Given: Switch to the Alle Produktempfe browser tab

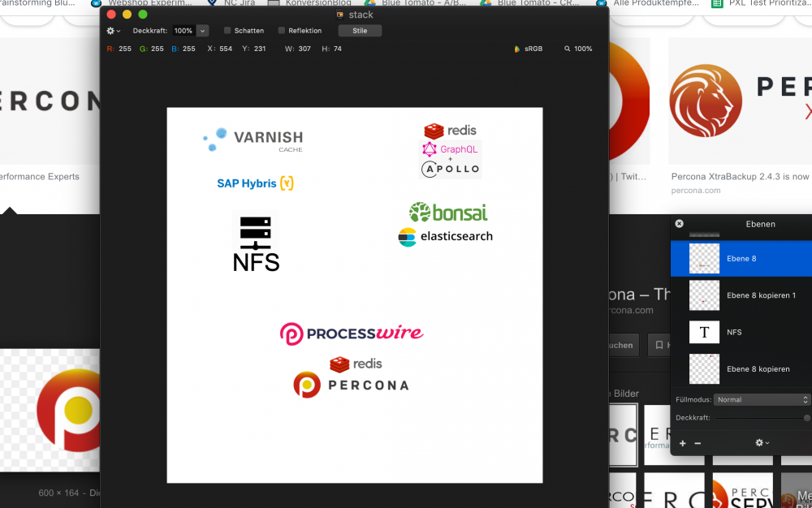Looking at the screenshot, I should point(647,3).
